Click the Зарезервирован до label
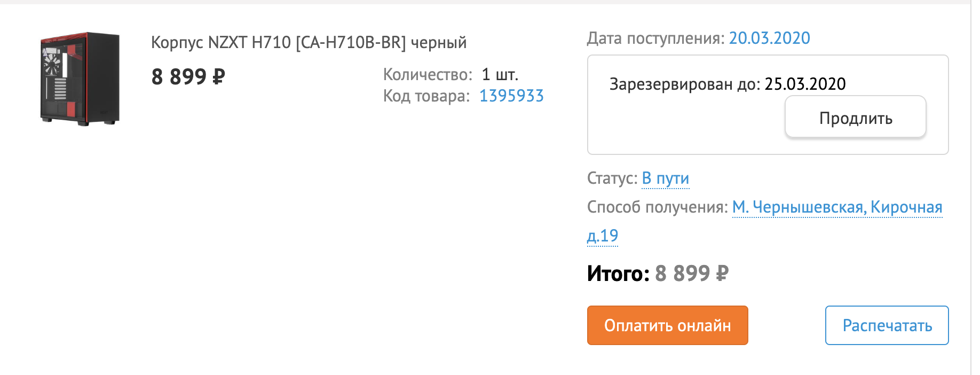The width and height of the screenshot is (980, 375). (x=684, y=84)
